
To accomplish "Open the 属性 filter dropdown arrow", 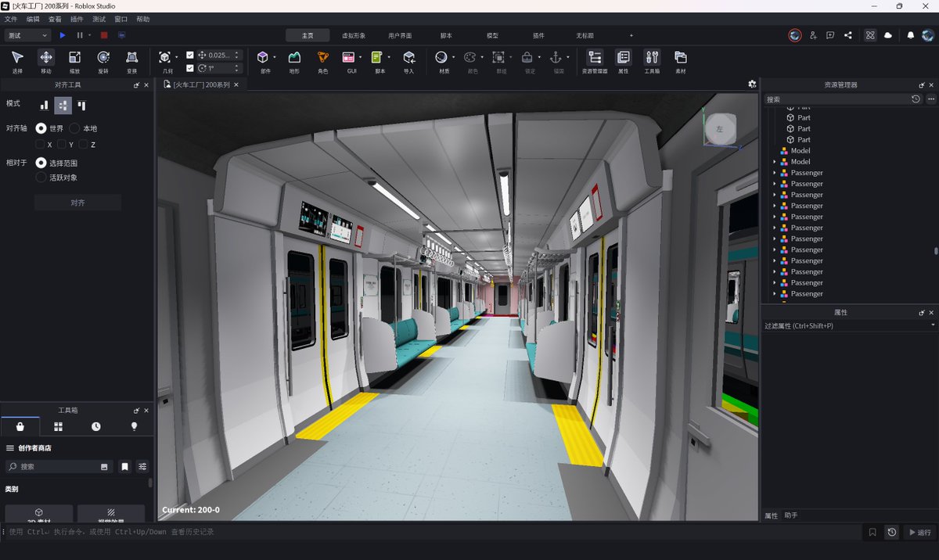I will (x=932, y=325).
